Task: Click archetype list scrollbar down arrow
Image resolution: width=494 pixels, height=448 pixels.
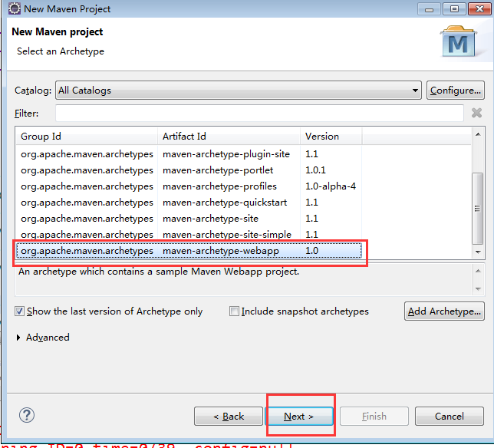Action: [x=478, y=252]
